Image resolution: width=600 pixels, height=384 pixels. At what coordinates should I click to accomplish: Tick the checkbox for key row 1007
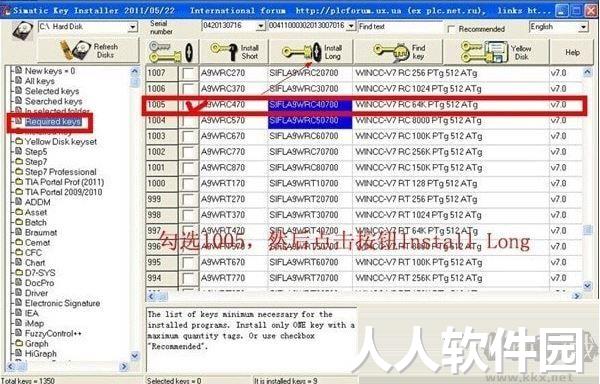[189, 73]
